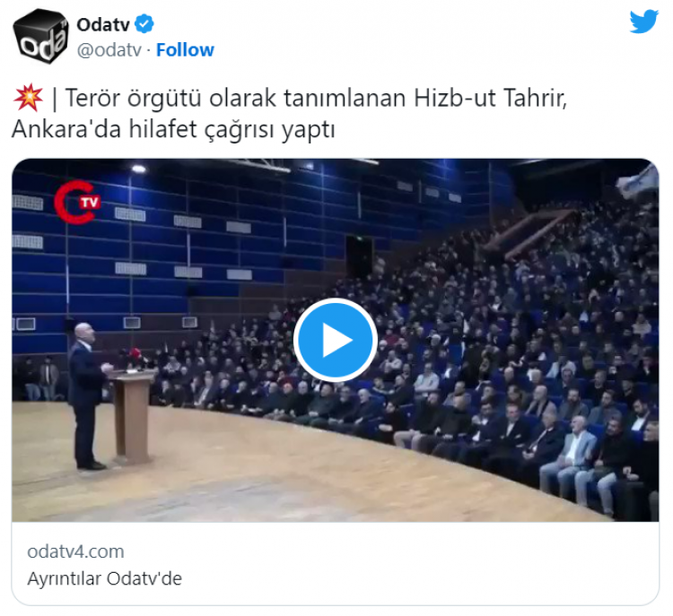Click the waving flag in video corner
Screen dimensions: 673x616
638,182
